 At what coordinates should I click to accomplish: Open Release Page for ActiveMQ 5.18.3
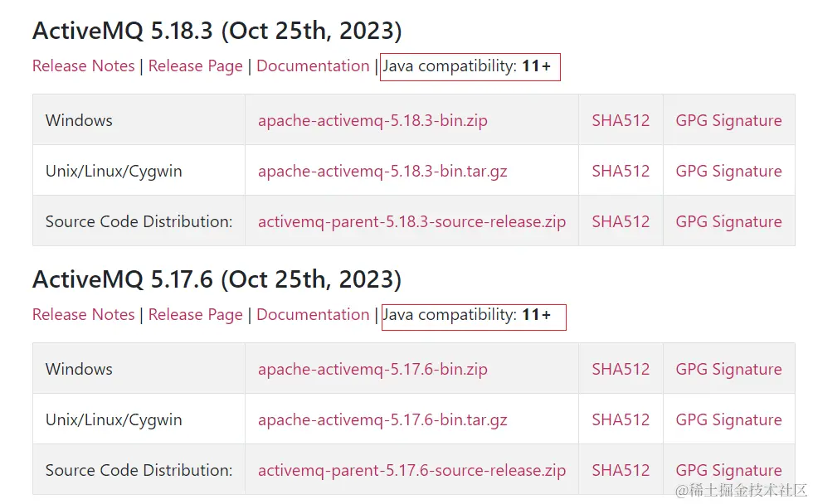[x=196, y=66]
